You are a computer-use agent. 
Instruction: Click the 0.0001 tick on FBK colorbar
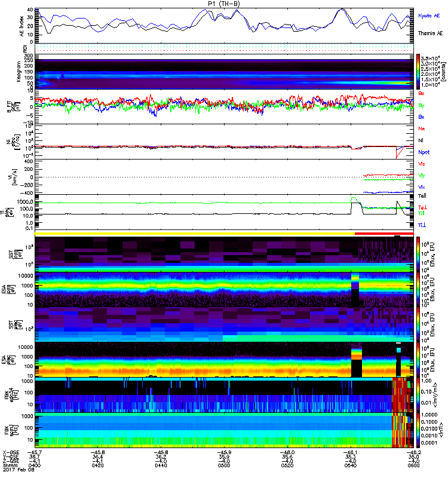[428, 443]
